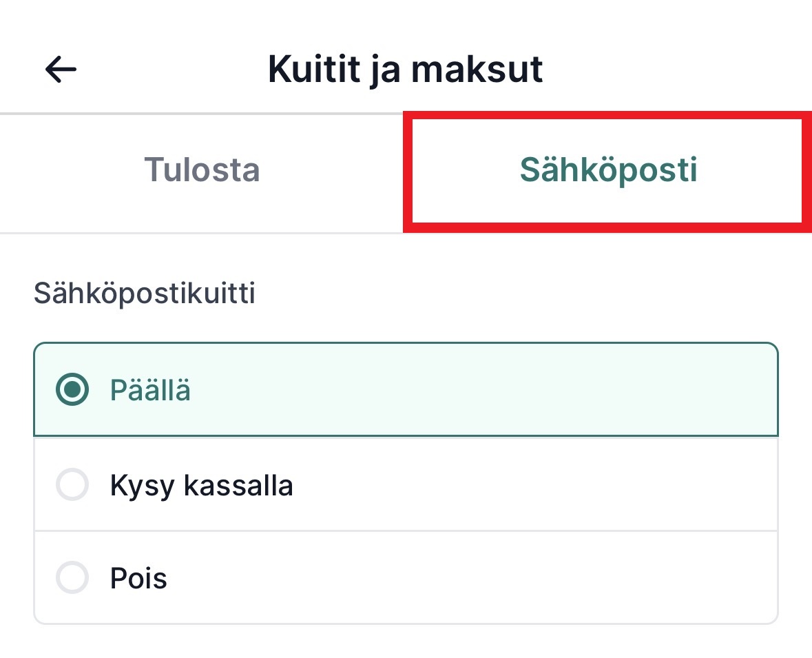Tap the Kysy kassalla option row
The image size is (812, 658).
406,485
